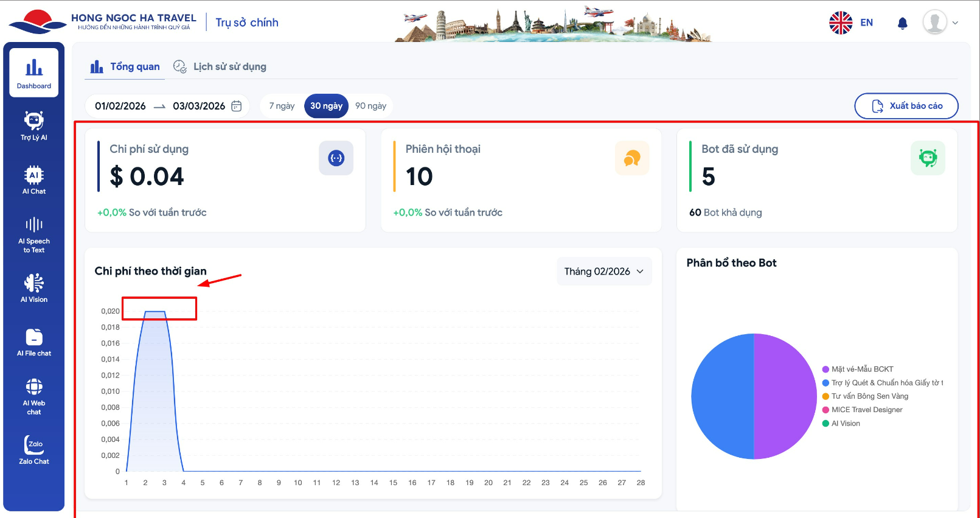
Task: Click the notification bell icon
Action: point(902,23)
